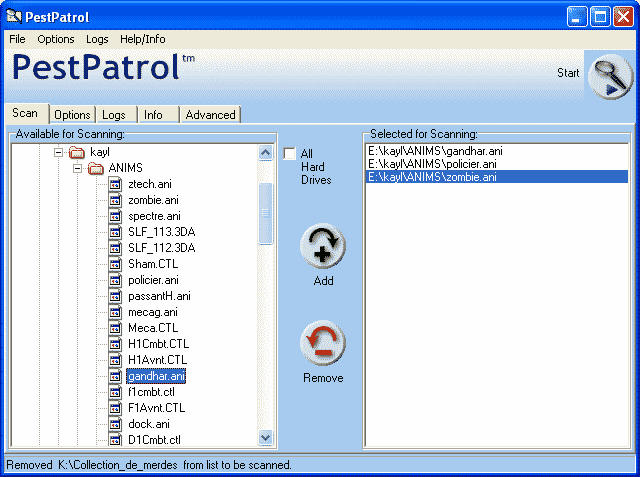Select H1Cmbt.CTL in the tree
640x477 pixels.
tap(158, 344)
